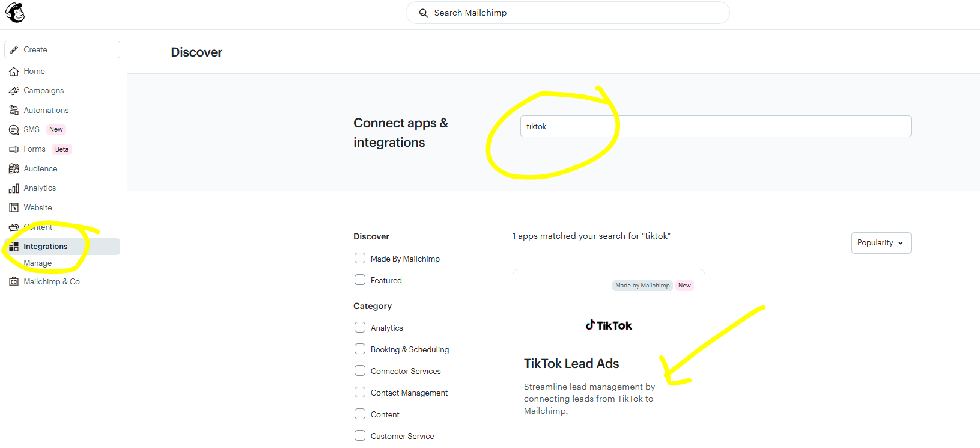This screenshot has height=448, width=980.
Task: Click the Category filter heading
Action: (373, 306)
